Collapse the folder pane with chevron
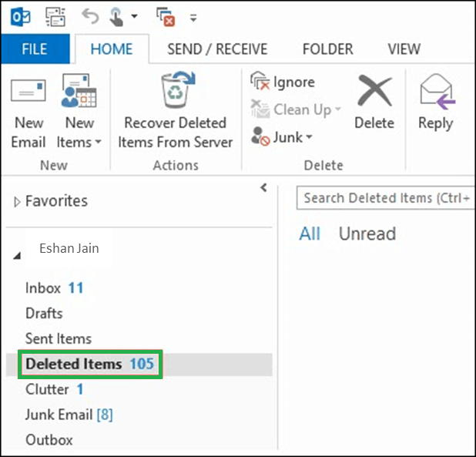 click(x=264, y=188)
